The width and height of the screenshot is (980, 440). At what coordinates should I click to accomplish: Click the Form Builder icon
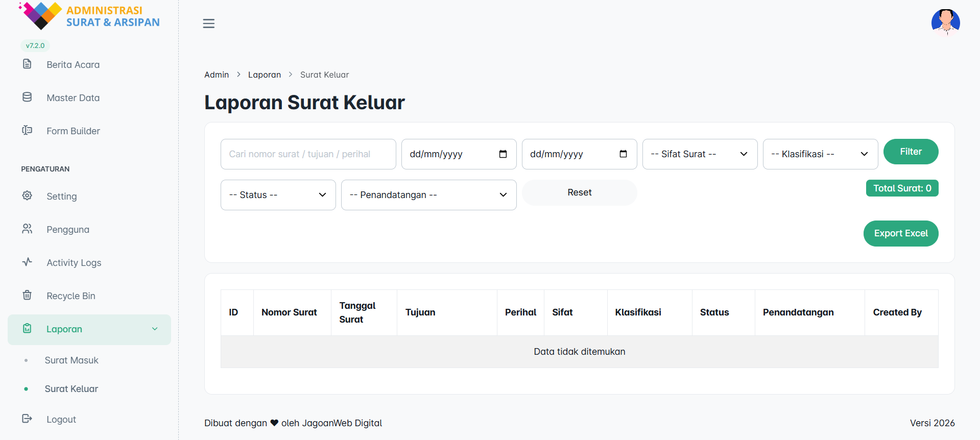pos(27,131)
